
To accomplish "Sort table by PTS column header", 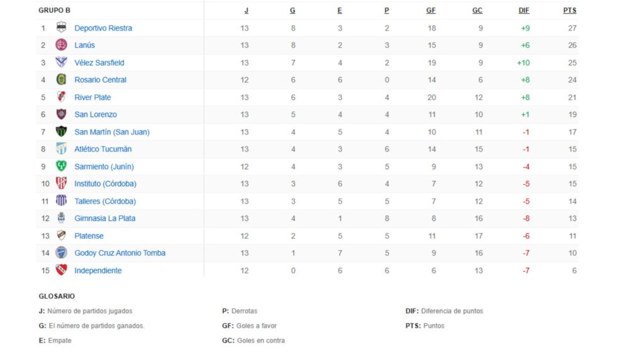I will tap(570, 10).
